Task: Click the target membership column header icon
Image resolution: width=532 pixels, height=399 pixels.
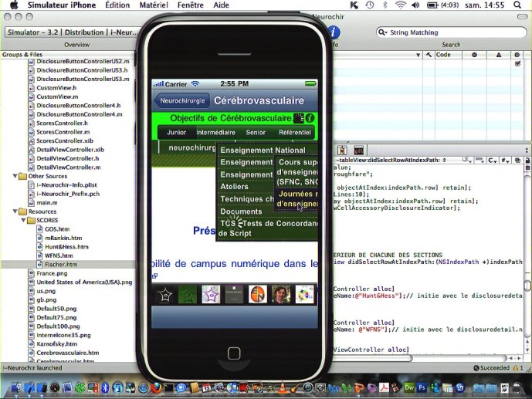Action: 517,55
